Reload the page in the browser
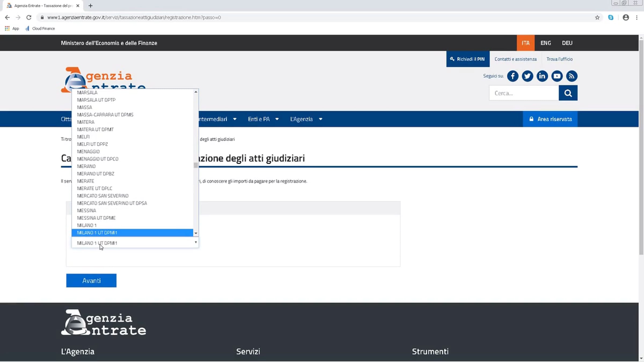Screen dimensions: 644x362 tap(29, 17)
